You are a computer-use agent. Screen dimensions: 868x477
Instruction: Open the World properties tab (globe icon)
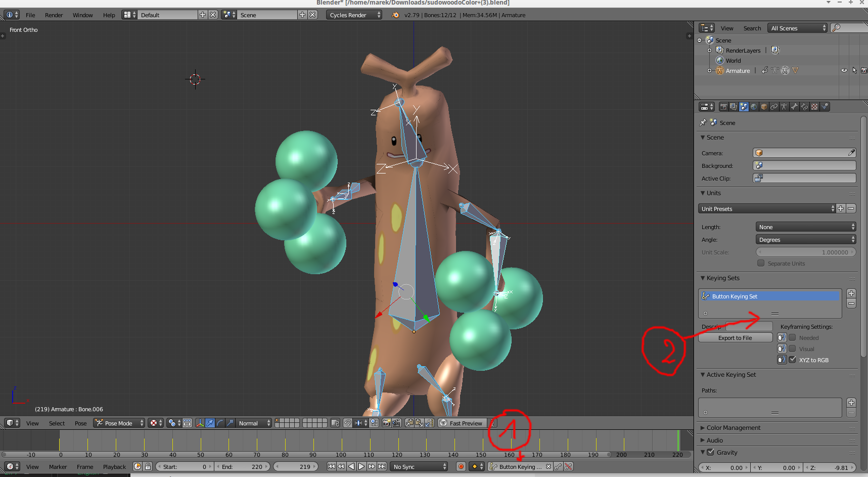(x=754, y=107)
